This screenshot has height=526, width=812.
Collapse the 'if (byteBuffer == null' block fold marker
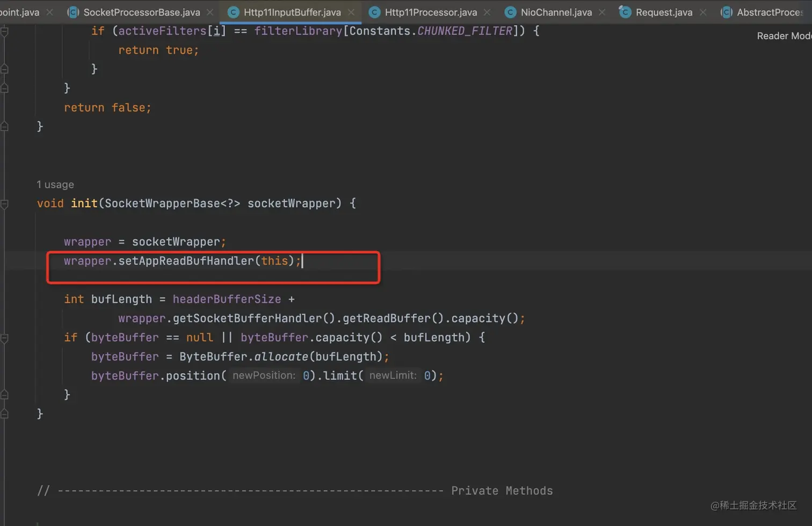pyautogui.click(x=4, y=338)
